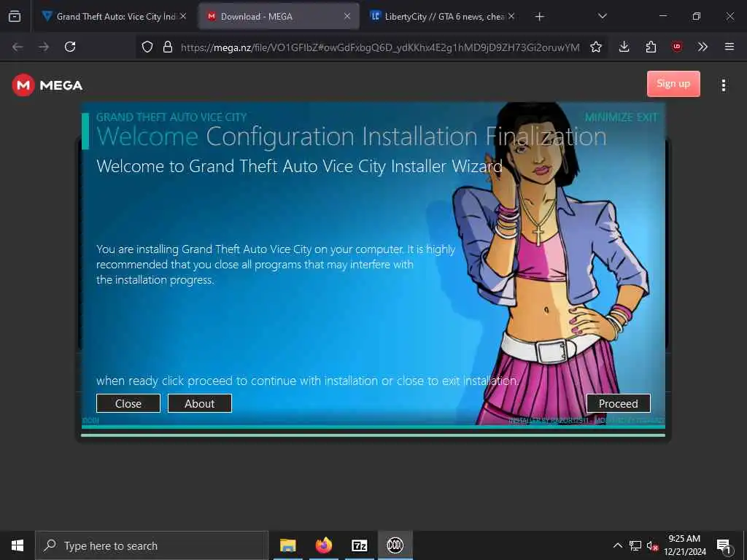
Task: Click MINIMIZE in the installer header
Action: click(x=608, y=117)
